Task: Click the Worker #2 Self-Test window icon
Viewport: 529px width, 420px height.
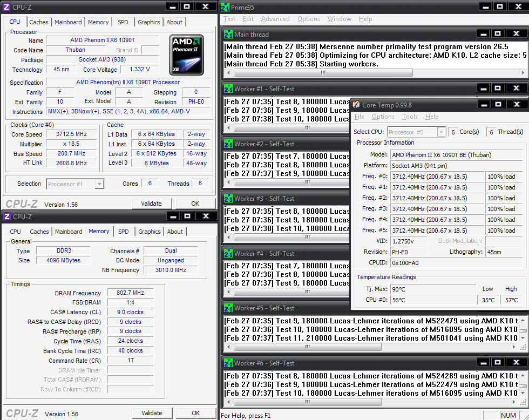Action: [228, 144]
